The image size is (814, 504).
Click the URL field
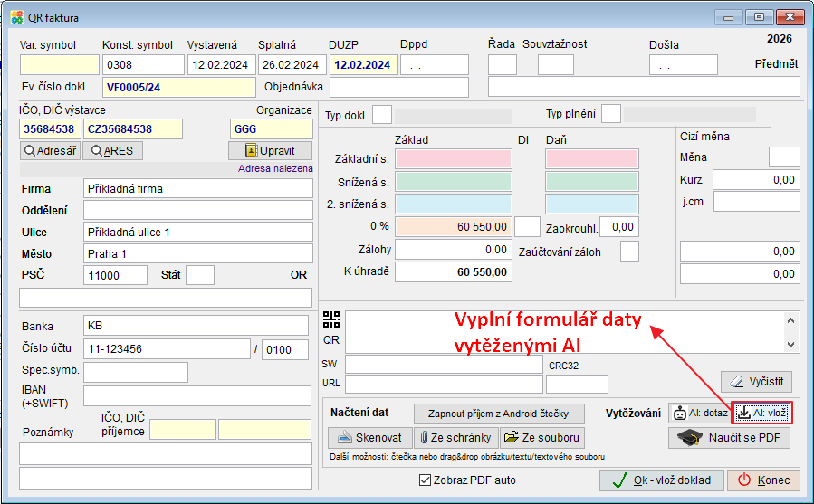point(444,384)
